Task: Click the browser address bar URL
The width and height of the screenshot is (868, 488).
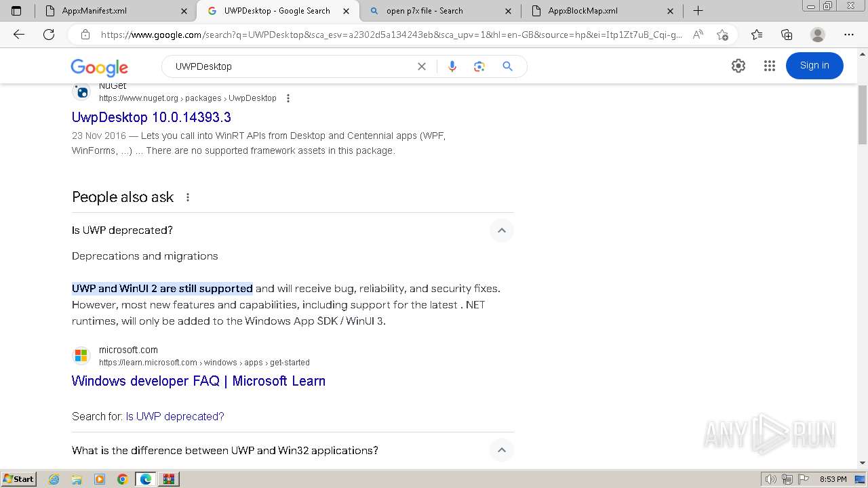Action: click(391, 35)
